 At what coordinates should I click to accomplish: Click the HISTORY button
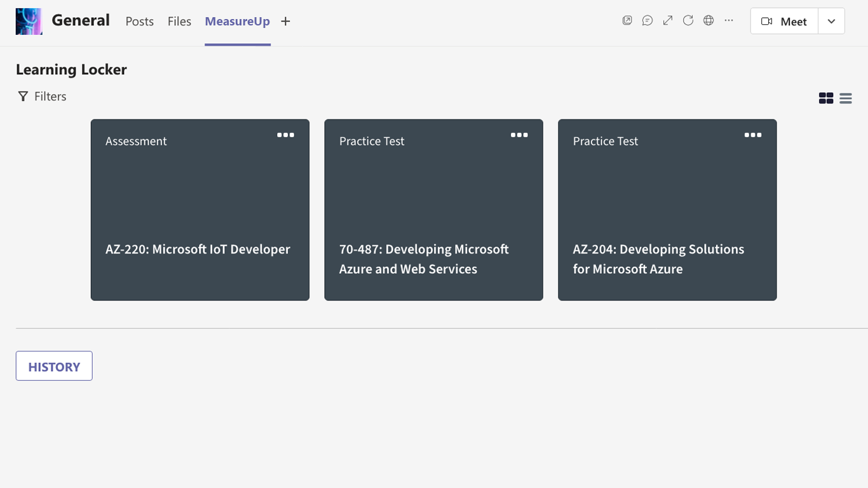tap(54, 366)
